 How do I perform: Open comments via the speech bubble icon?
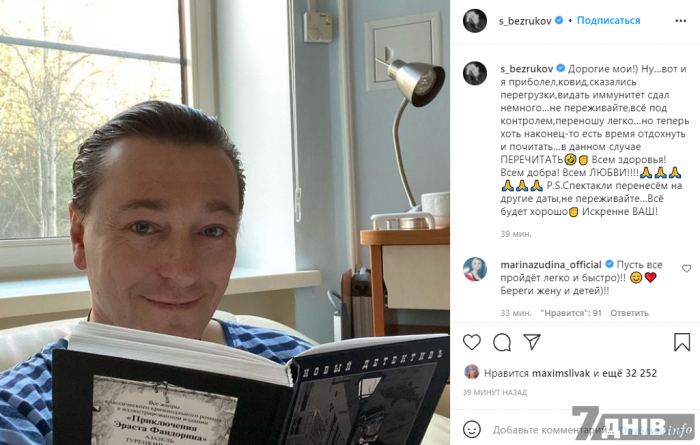[502, 342]
